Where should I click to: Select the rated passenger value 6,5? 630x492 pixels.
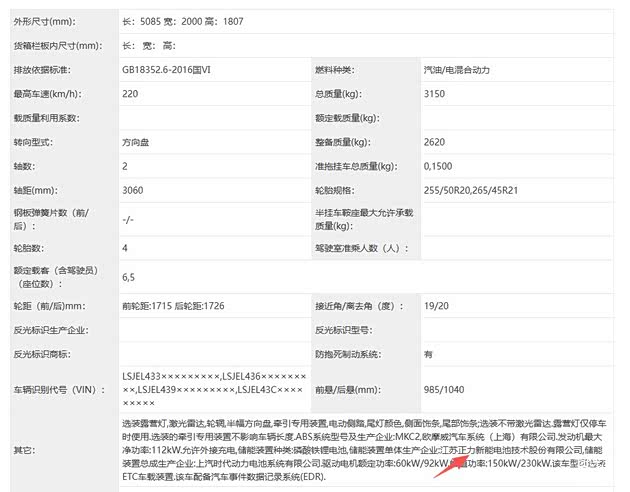pyautogui.click(x=128, y=276)
